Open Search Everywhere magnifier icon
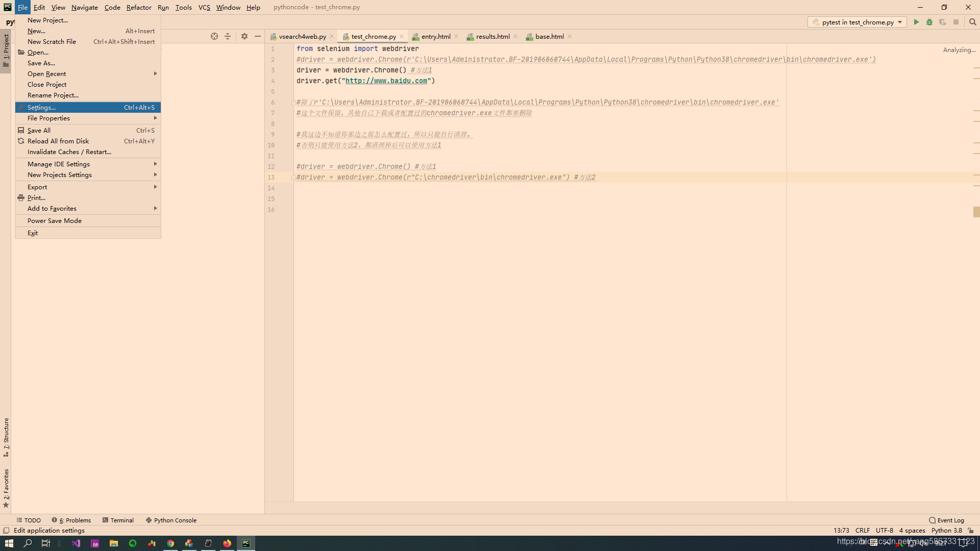Viewport: 980px width, 551px height. 973,22
